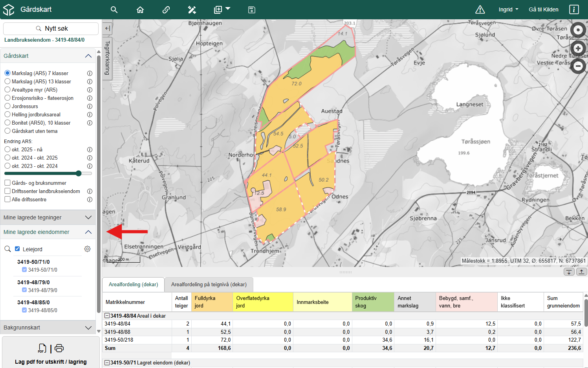
Task: Click the Nytt søk button
Action: 51,28
